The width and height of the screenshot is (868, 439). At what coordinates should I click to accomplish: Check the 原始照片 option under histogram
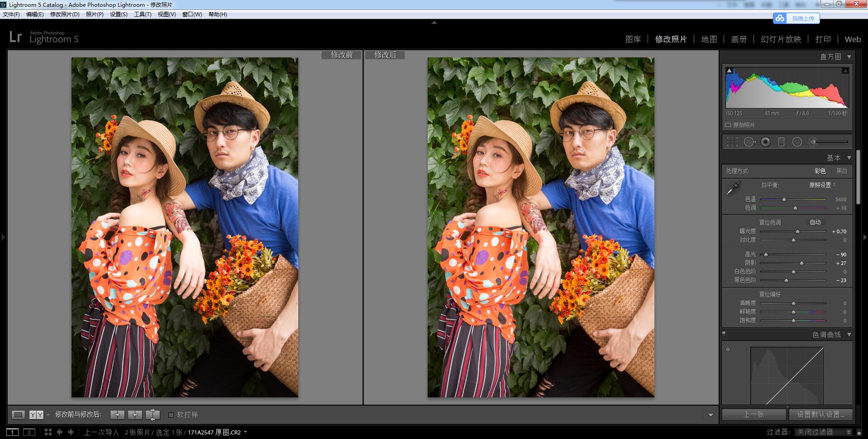click(x=728, y=125)
